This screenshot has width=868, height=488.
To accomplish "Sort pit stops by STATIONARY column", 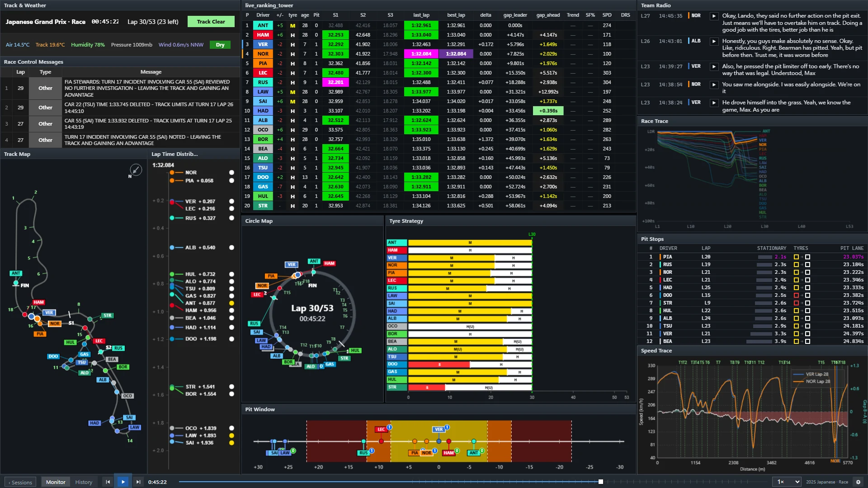I will pyautogui.click(x=771, y=248).
